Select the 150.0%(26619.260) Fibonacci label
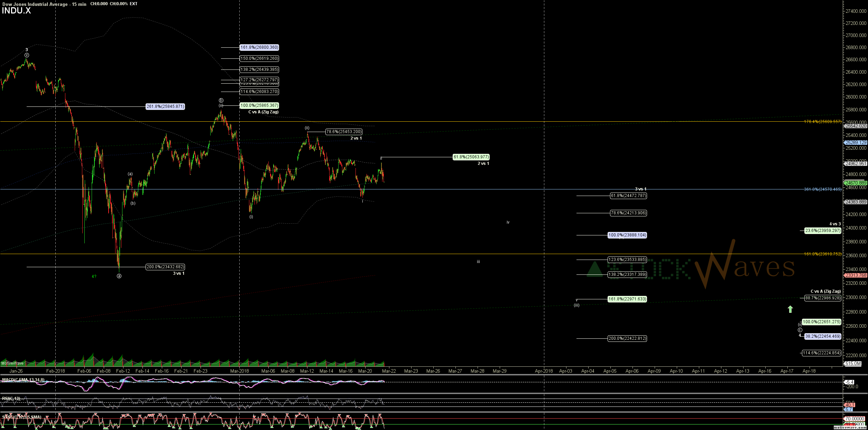The height and width of the screenshot is (430, 868). pyautogui.click(x=259, y=58)
